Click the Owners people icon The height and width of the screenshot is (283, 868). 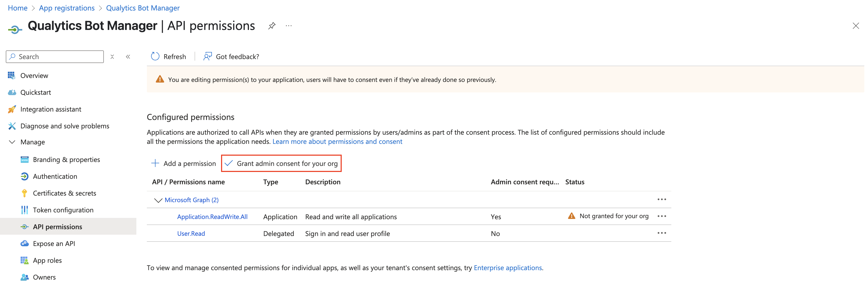pos(25,277)
